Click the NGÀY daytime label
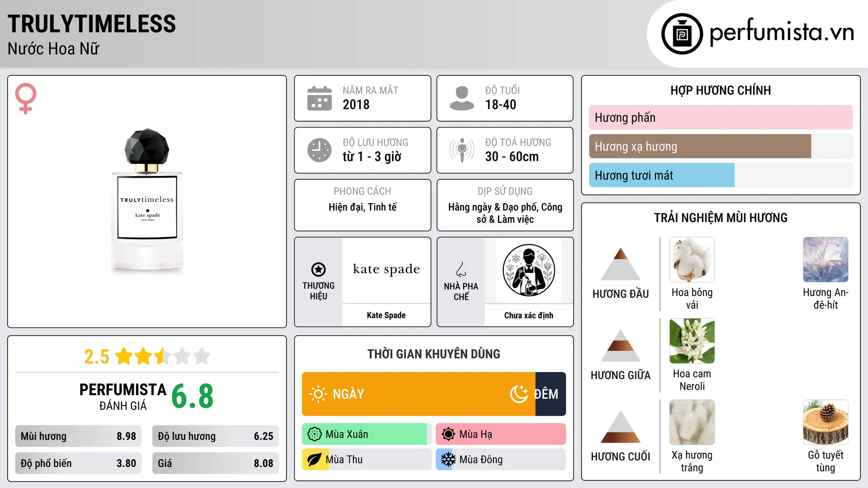The image size is (868, 488). click(x=348, y=394)
